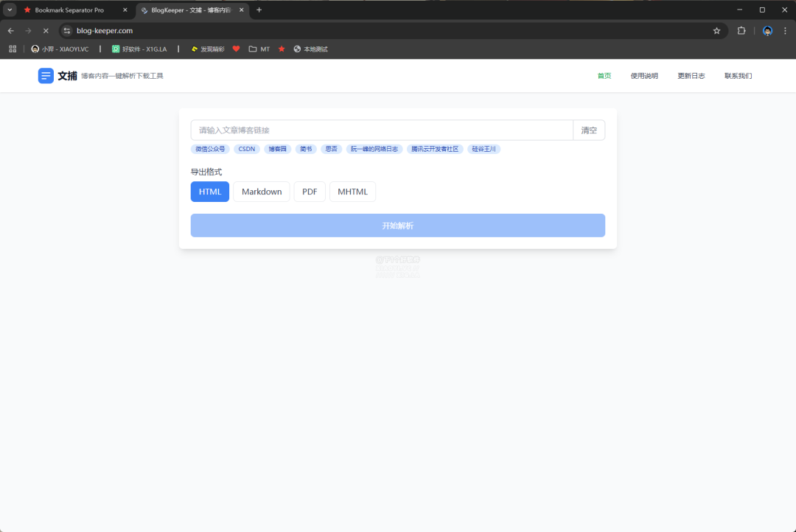Screen dimensions: 796x532
Task: Choose PDF export format
Action: pyautogui.click(x=310, y=192)
